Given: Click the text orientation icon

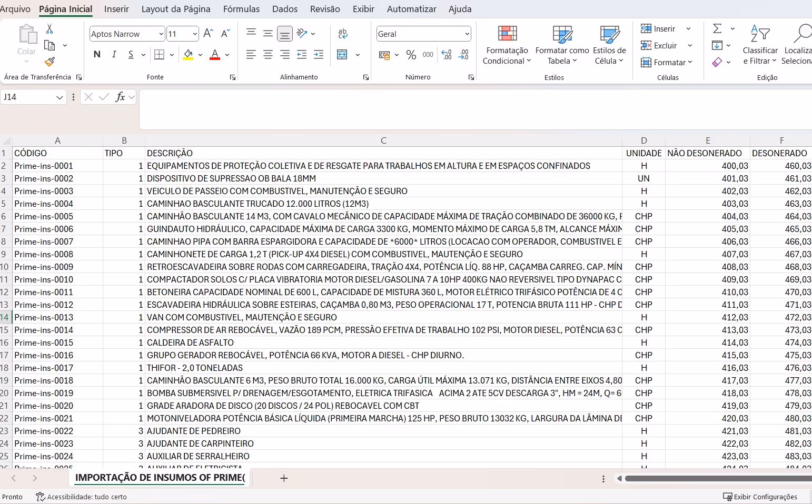Looking at the screenshot, I should click(x=302, y=33).
